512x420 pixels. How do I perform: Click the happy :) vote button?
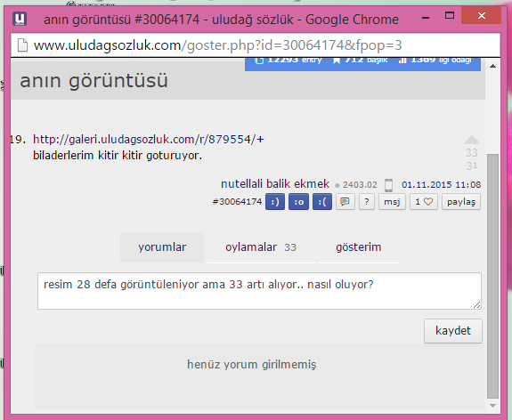coord(275,202)
